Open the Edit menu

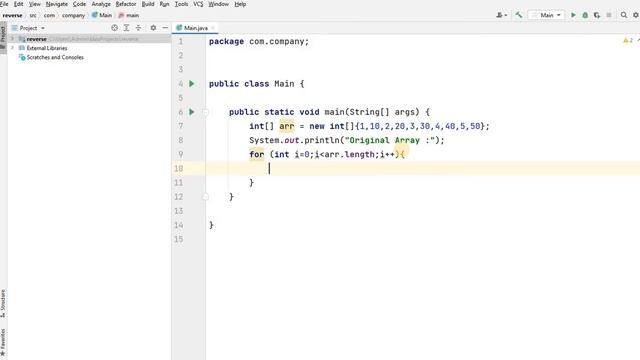pyautogui.click(x=18, y=4)
